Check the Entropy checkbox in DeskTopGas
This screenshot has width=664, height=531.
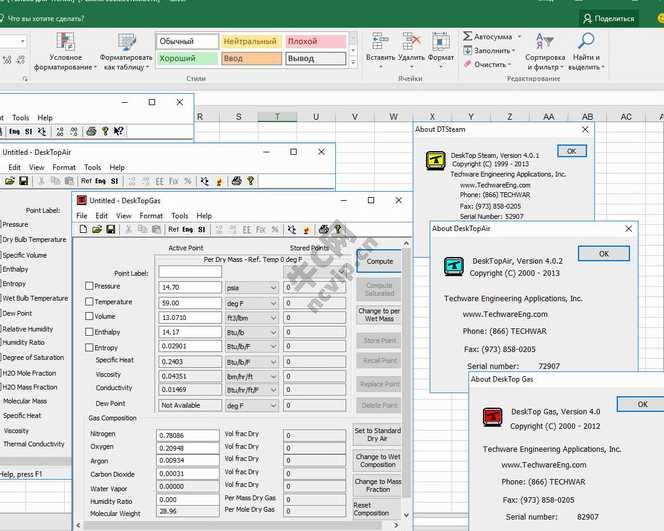[89, 348]
